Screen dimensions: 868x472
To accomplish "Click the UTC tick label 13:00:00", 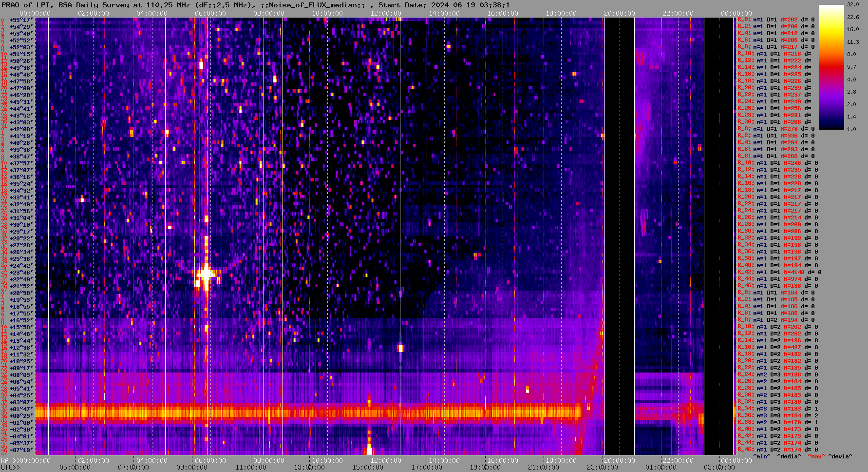I will coord(309,467).
